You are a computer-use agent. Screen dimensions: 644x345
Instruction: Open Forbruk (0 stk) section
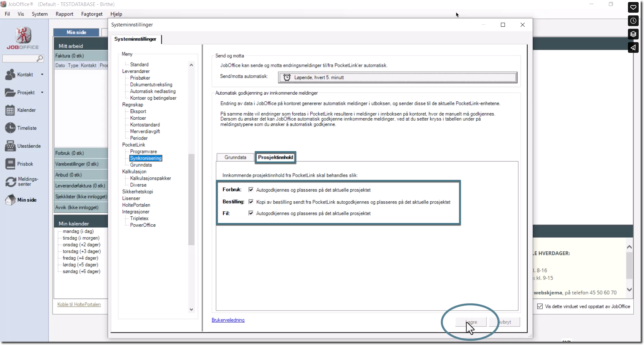point(81,153)
